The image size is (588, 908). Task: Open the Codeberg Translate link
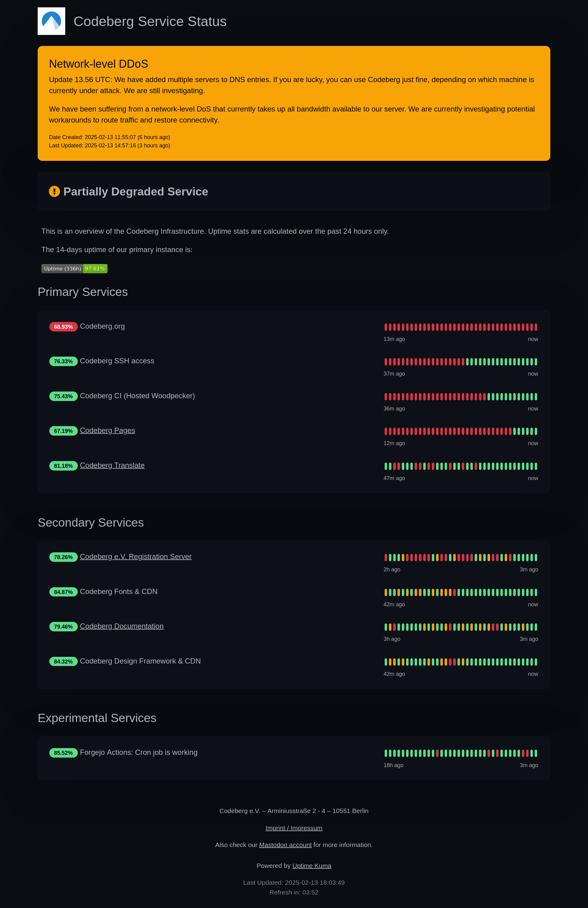pos(112,465)
